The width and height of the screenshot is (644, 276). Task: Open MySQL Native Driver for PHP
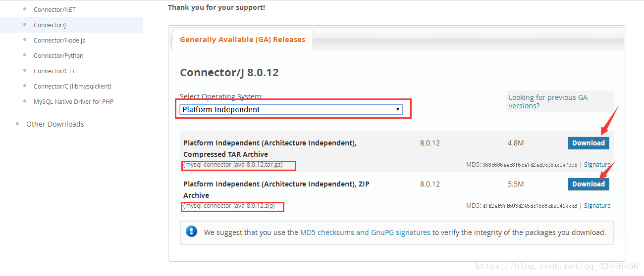(x=73, y=101)
